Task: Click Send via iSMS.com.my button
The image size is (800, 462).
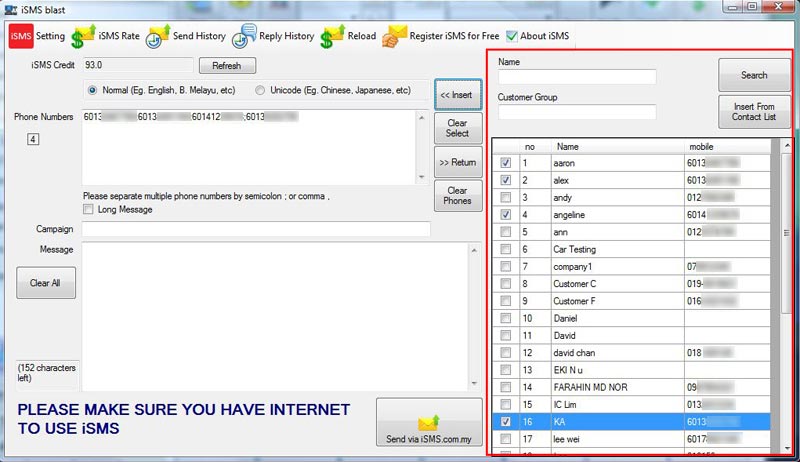Action: click(x=429, y=423)
